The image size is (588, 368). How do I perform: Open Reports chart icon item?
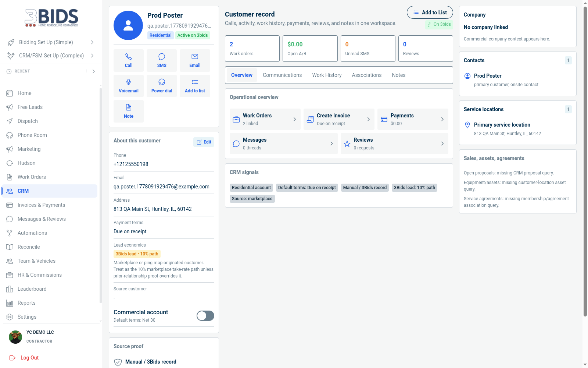coord(50,303)
